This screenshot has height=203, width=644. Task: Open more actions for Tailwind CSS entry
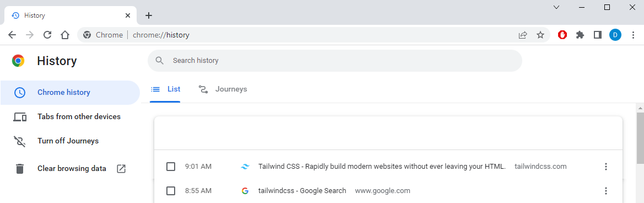(x=605, y=167)
